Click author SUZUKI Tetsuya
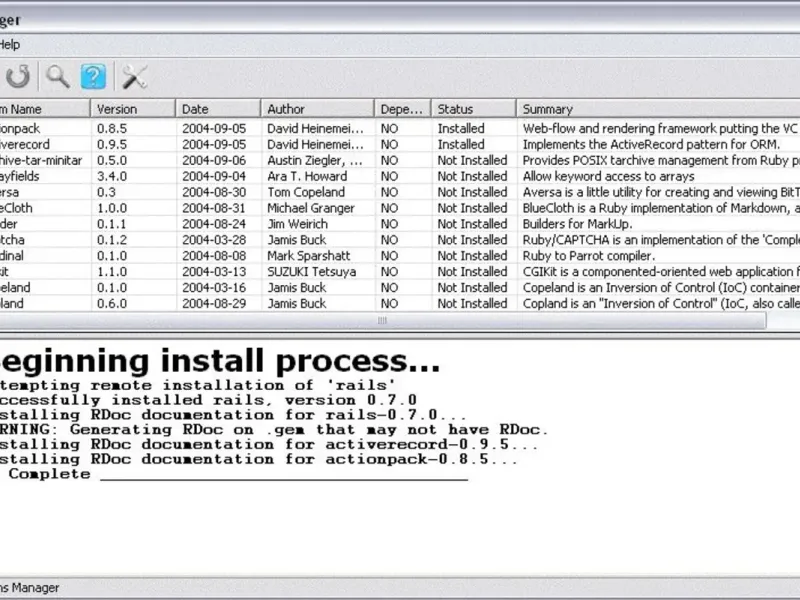Image resolution: width=800 pixels, height=600 pixels. point(312,271)
